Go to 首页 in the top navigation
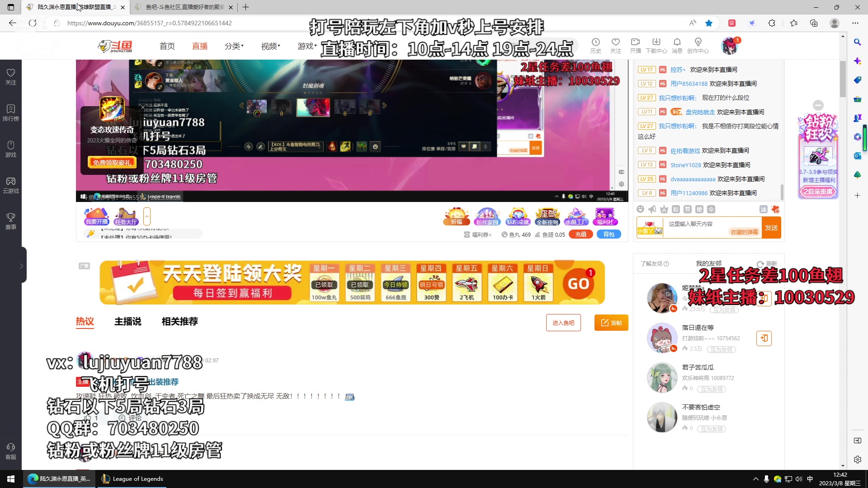Viewport: 868px width, 488px height. pyautogui.click(x=167, y=46)
